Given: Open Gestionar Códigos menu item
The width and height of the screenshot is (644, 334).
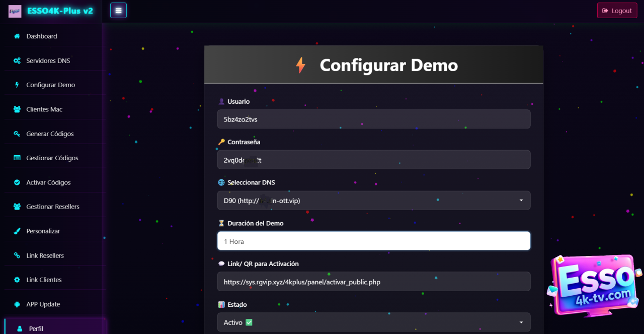Looking at the screenshot, I should (x=52, y=158).
